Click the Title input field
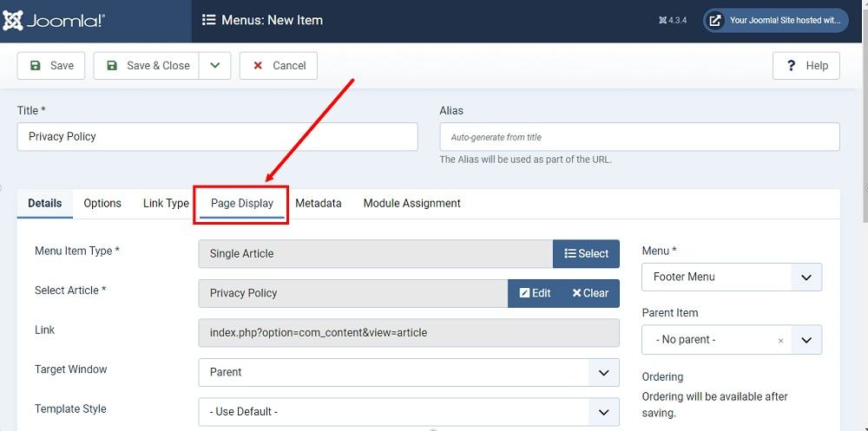868x431 pixels. coord(218,137)
